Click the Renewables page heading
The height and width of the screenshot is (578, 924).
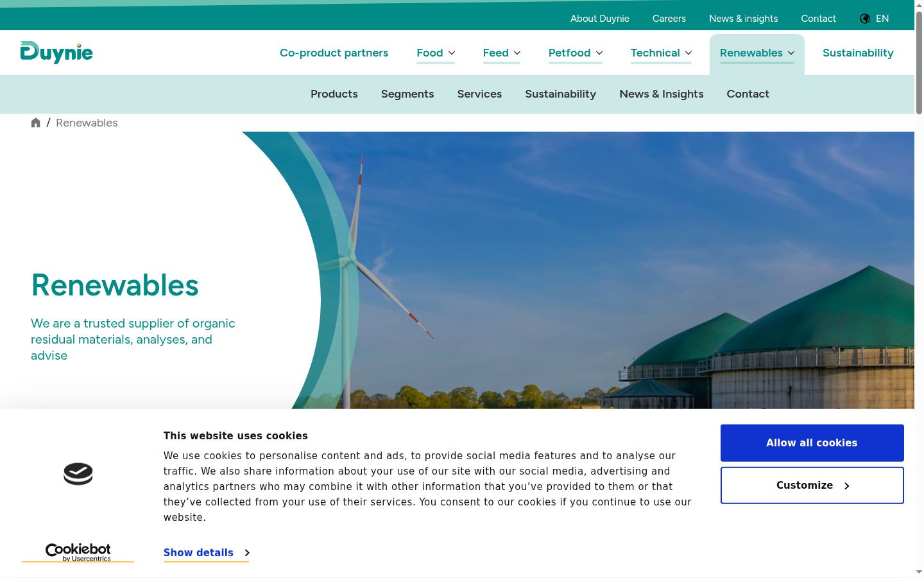point(115,285)
